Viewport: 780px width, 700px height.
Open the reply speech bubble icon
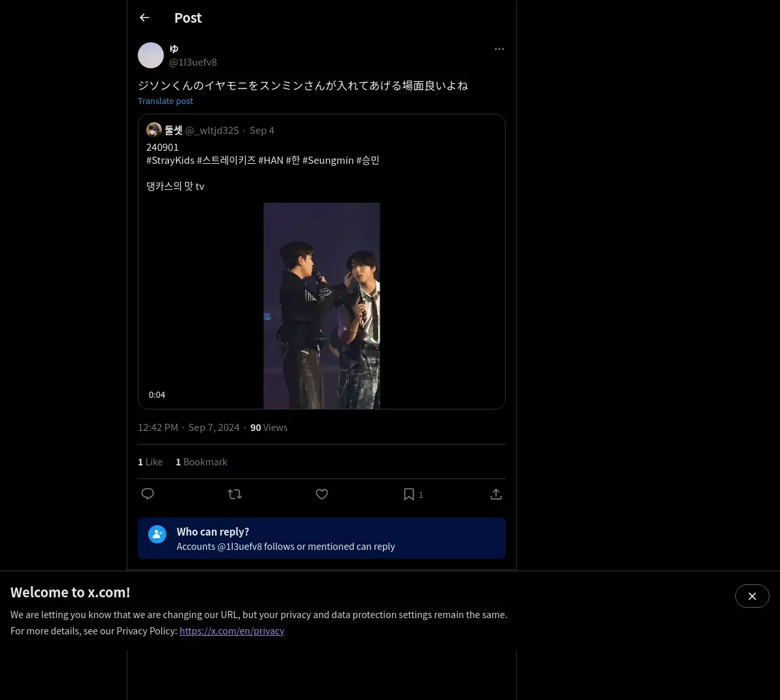[148, 494]
